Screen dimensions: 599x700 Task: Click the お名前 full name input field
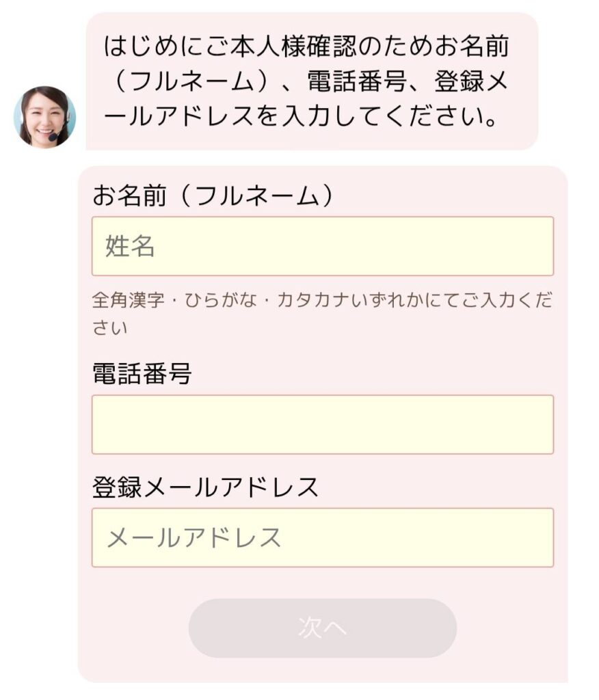[323, 246]
